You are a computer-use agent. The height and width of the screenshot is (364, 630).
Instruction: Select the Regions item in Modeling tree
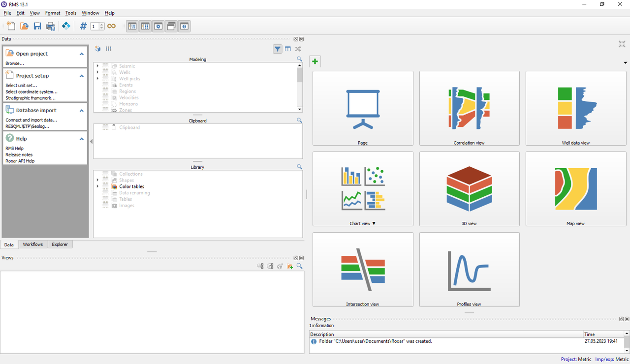point(127,91)
